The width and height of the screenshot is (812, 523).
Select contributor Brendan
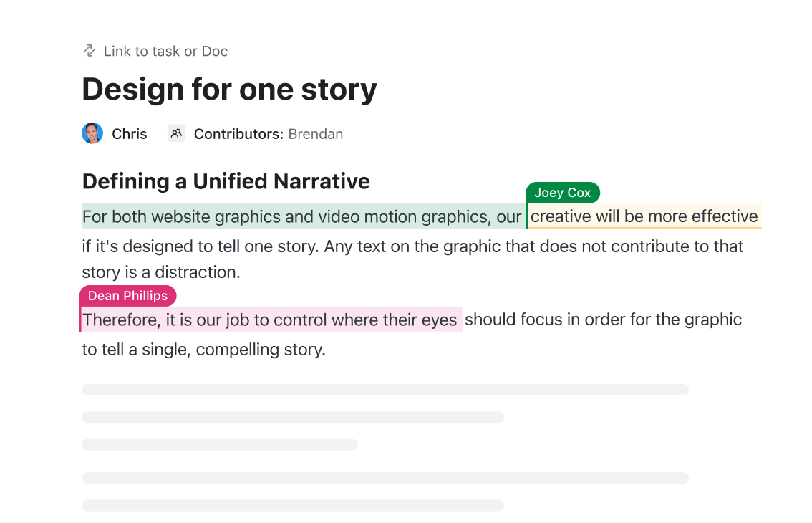point(315,134)
